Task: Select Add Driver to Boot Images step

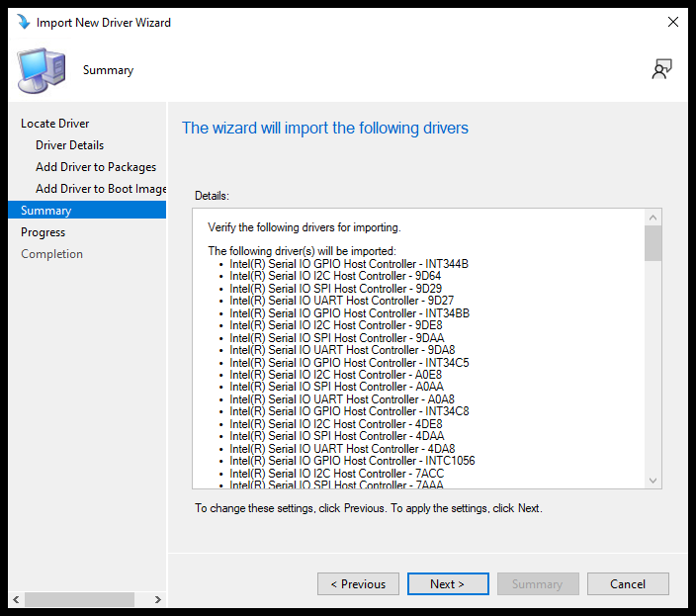Action: [101, 189]
